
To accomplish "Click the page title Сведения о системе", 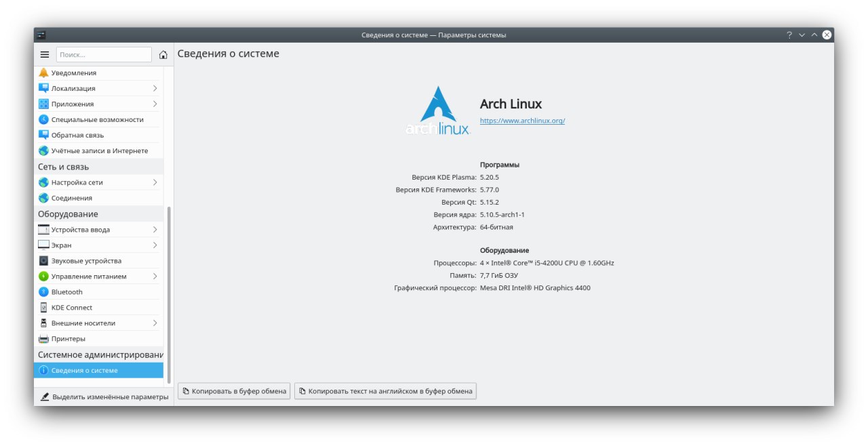I will (228, 54).
